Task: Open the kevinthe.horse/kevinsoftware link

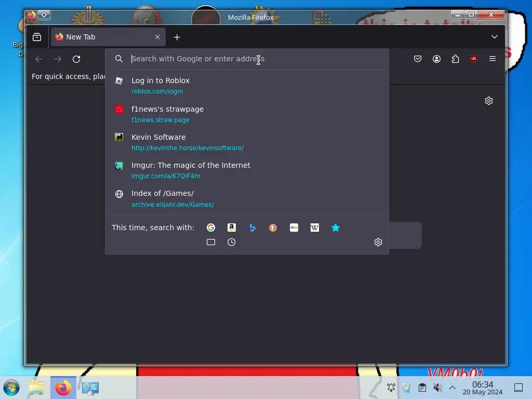Action: [x=188, y=148]
